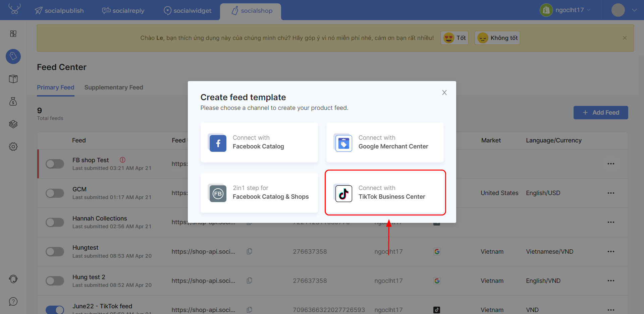Click the Vietnamese/VND cell
The width and height of the screenshot is (644, 314).
[550, 251]
